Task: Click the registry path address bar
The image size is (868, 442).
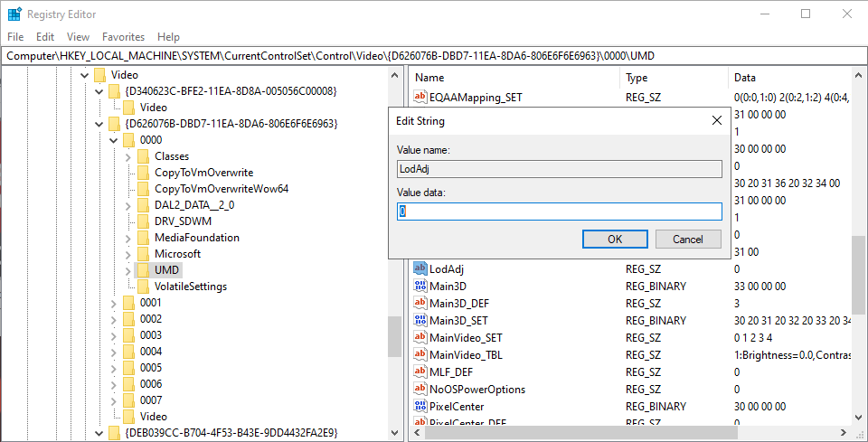Action: coord(433,56)
